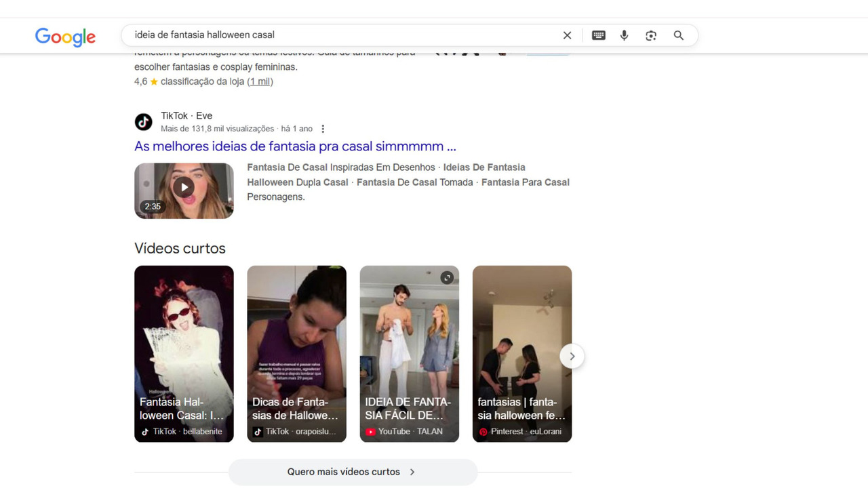Play the 2:35 video preview
Viewport: 868px width, 488px height.
184,186
